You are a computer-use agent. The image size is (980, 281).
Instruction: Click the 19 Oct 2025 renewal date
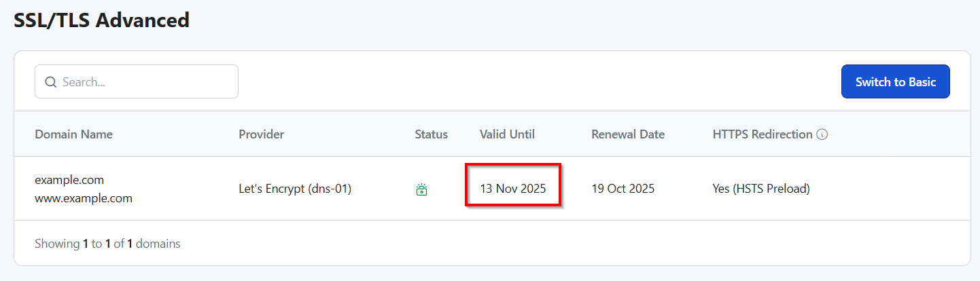[x=623, y=189]
